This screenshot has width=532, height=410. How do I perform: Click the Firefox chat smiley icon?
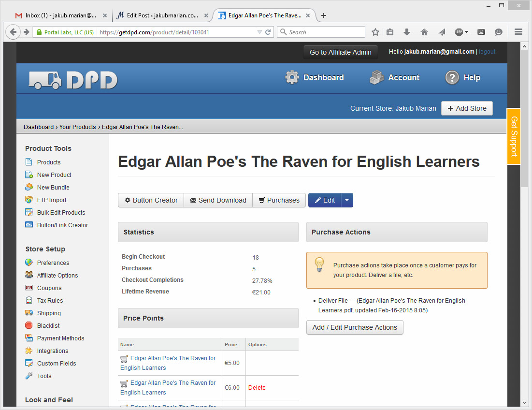coord(498,32)
